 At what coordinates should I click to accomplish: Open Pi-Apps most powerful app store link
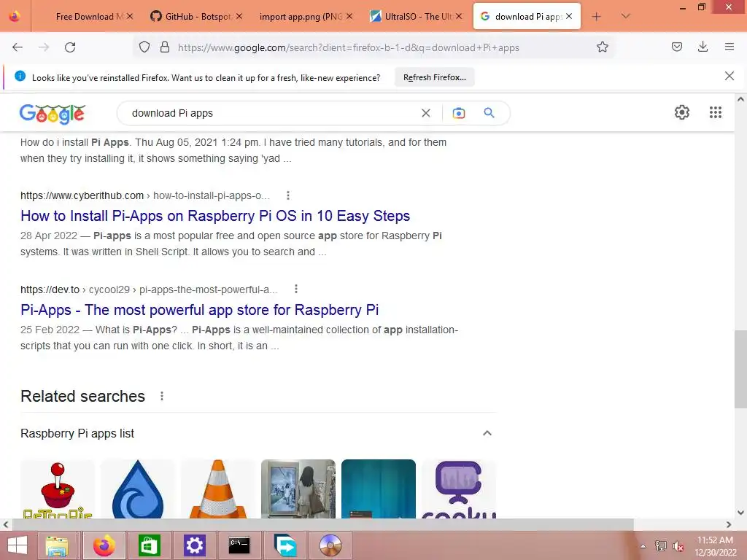pos(200,310)
